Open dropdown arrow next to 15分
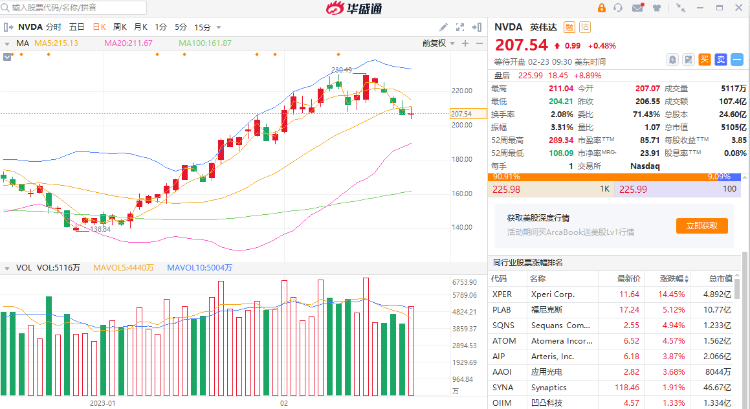Image resolution: width=750 pixels, height=409 pixels. [219, 28]
